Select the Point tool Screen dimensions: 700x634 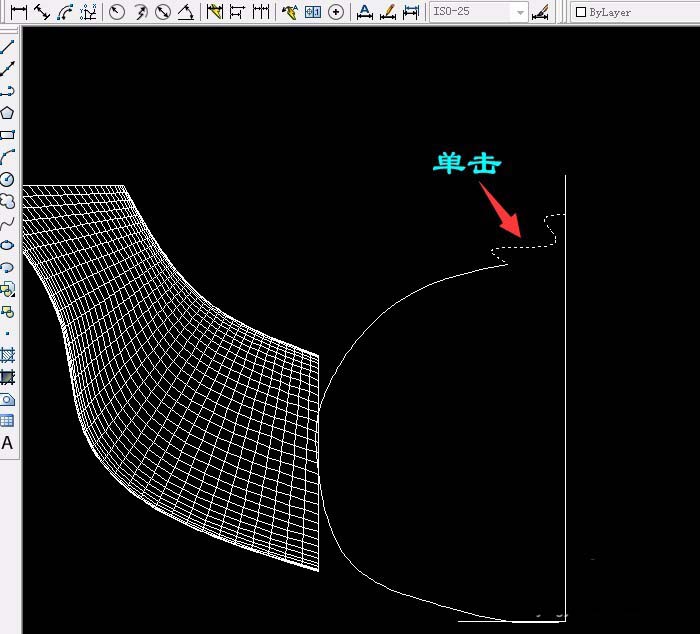pos(7,333)
